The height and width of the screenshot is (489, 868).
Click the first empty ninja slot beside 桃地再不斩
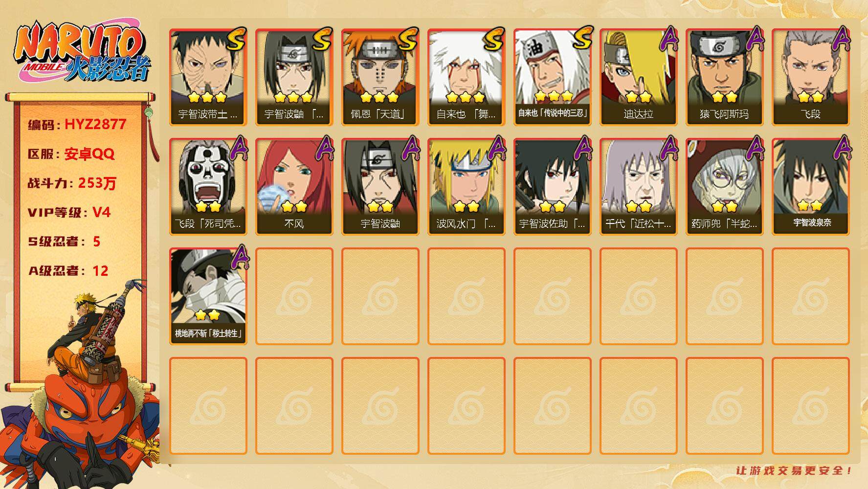coord(294,296)
